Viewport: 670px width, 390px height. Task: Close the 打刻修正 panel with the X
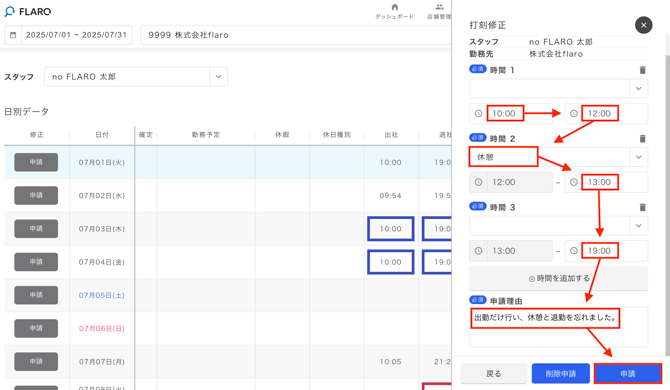point(644,25)
